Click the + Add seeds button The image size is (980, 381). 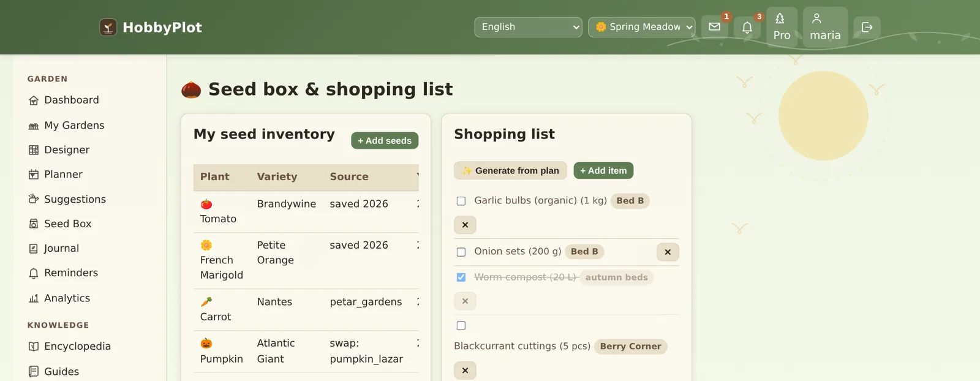pos(385,140)
